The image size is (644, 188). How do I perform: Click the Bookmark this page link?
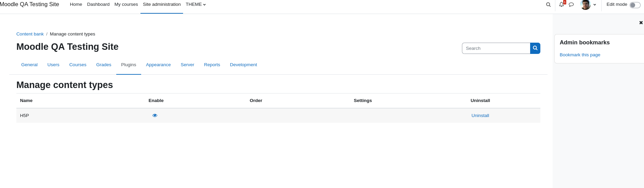click(x=580, y=55)
